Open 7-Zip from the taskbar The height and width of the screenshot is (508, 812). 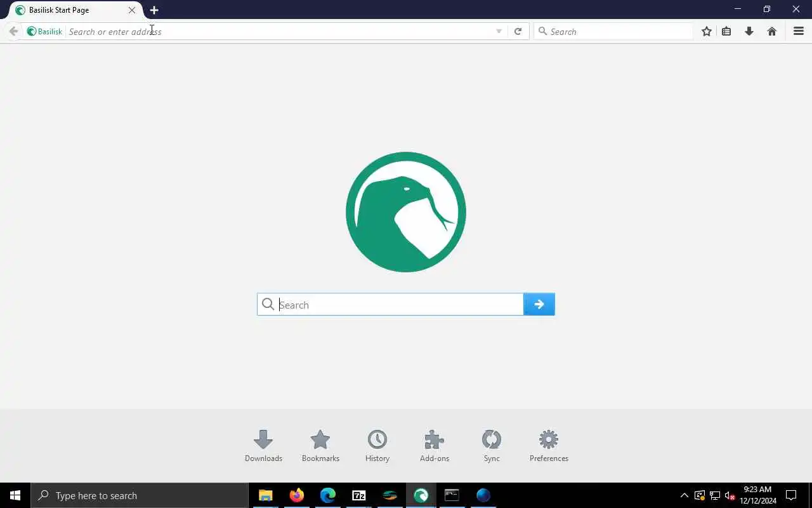pos(358,495)
